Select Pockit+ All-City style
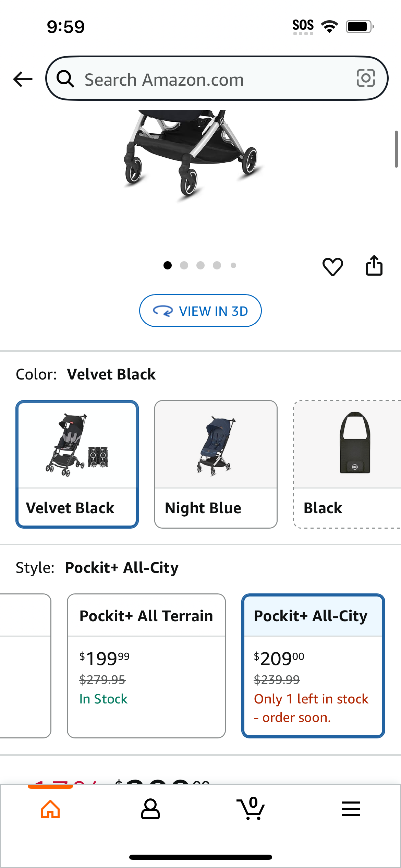Screen dimensions: 401x868 313,666
